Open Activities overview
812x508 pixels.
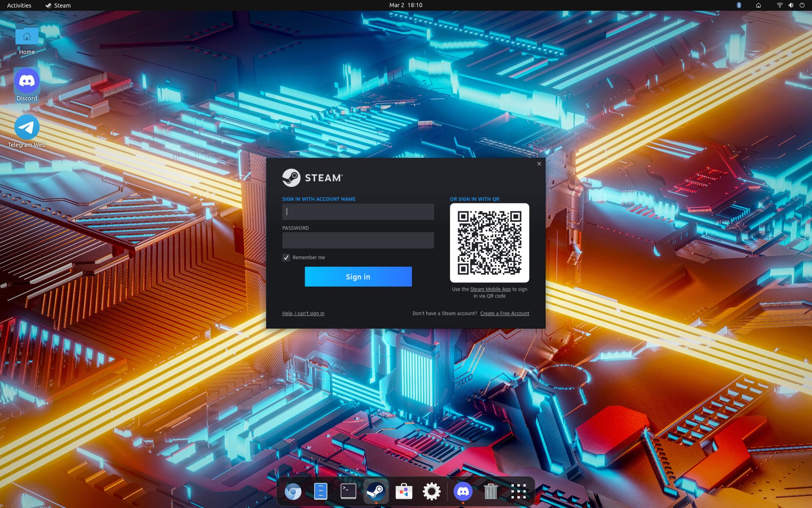point(19,5)
